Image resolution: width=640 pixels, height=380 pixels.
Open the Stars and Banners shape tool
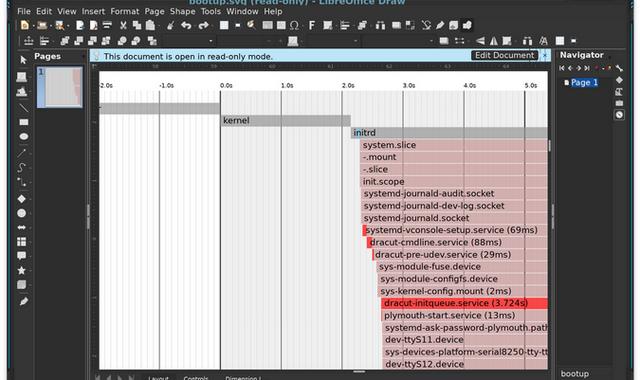pyautogui.click(x=22, y=270)
